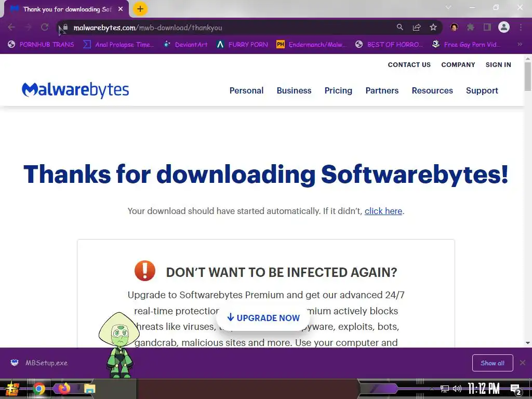Screen dimensions: 532x399
Task: Close the downloads bar
Action: click(x=523, y=363)
